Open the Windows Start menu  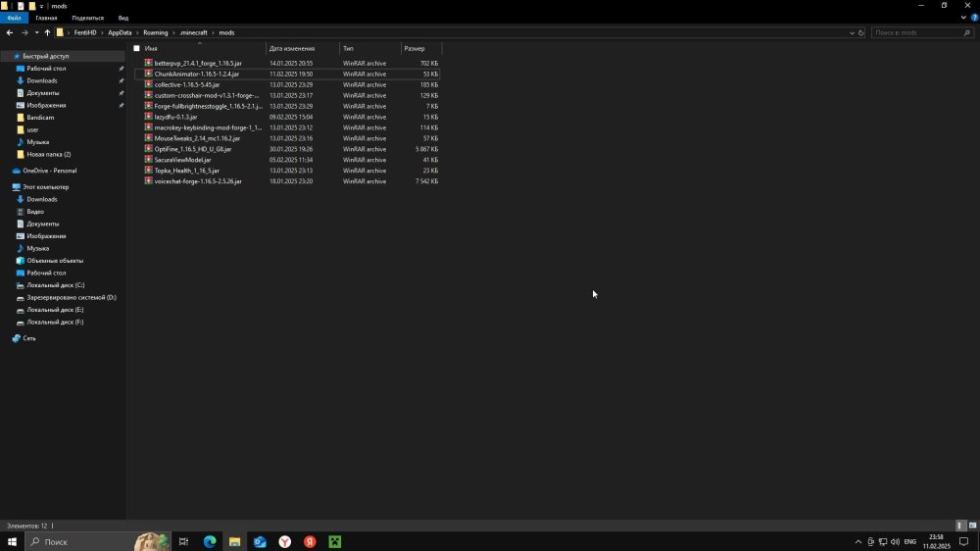[12, 541]
